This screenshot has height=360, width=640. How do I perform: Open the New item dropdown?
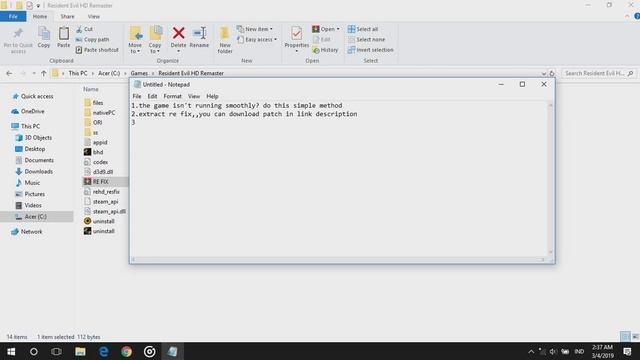point(255,29)
